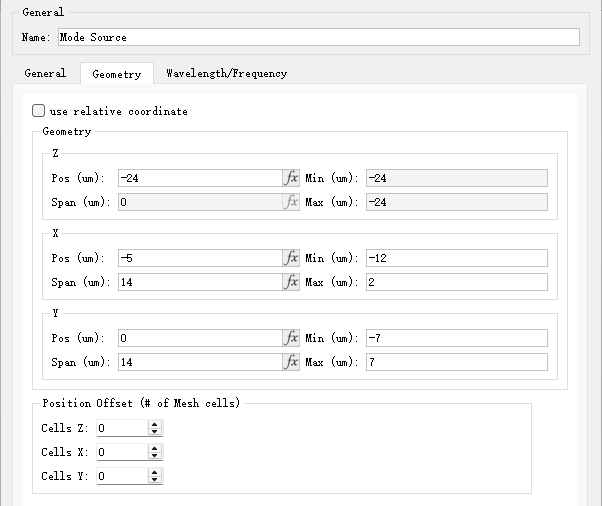Open the fx expression editor for X Pos
Viewport: 602px width, 506px height.
[x=291, y=258]
